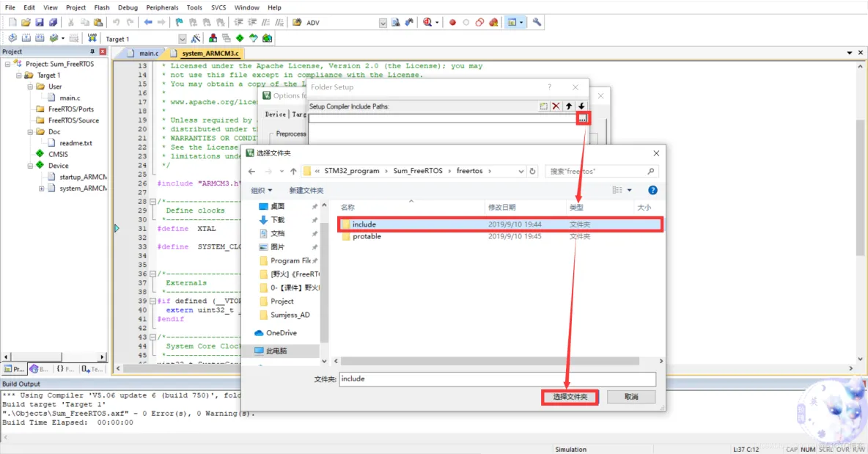Open view options dropdown in file dialog
Viewport: 868px width, 454px height.
point(630,190)
